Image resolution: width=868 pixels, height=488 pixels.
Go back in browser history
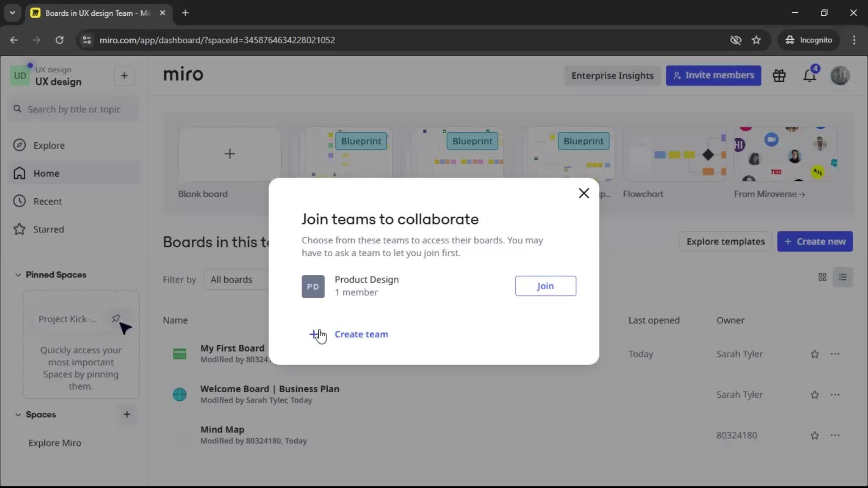coord(14,40)
